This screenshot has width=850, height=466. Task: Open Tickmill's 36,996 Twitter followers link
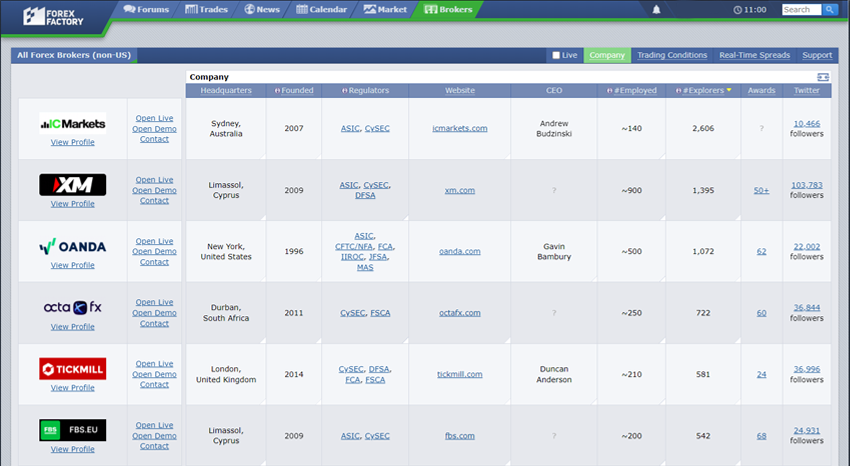coord(807,369)
